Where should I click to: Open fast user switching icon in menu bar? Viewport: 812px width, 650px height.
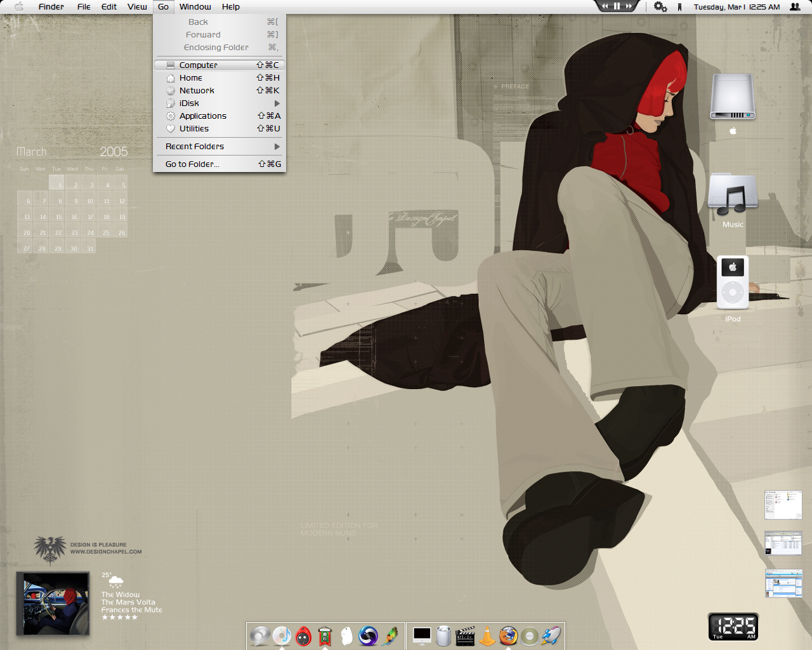tap(795, 6)
